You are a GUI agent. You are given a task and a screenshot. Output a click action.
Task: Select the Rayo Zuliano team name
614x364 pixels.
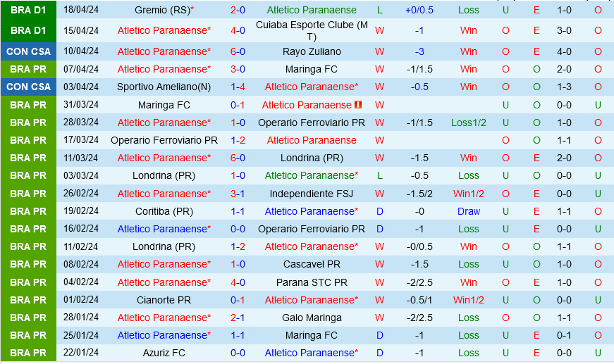[x=312, y=51]
